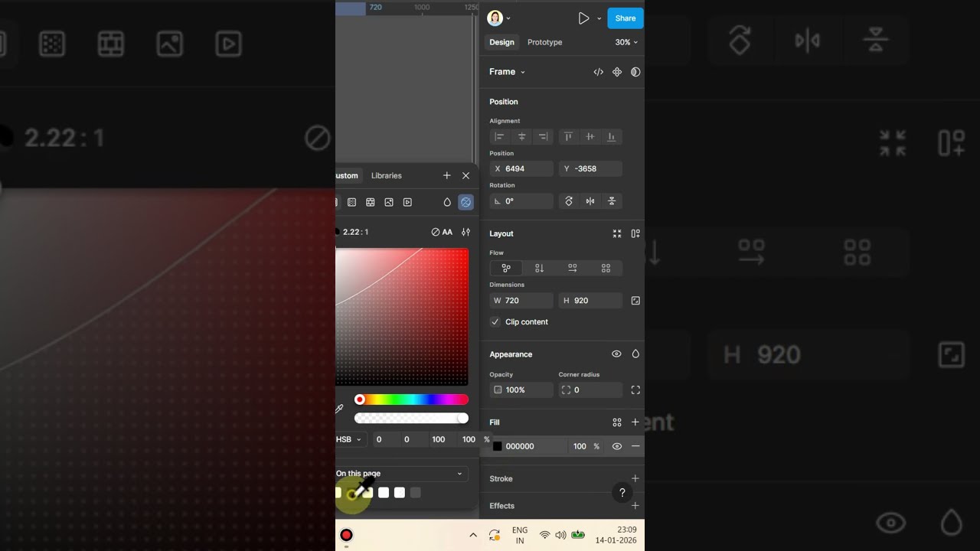Select the image fill type in the color picker
The image size is (980, 551).
click(x=389, y=202)
